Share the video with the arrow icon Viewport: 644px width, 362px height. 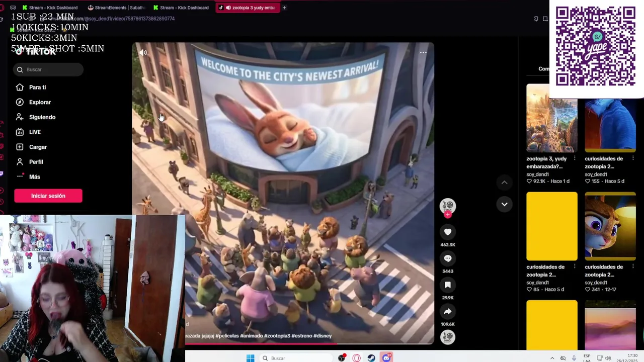coord(448,312)
